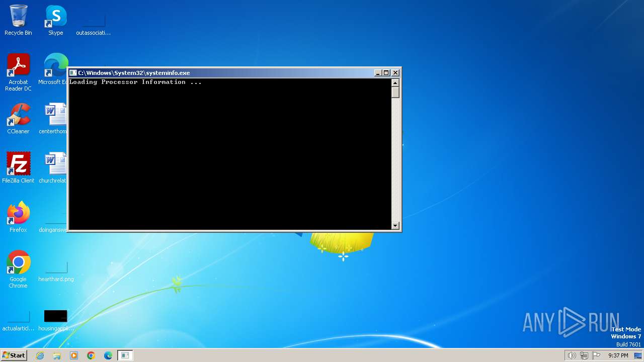Open FileZilla Client shortcut
644x362 pixels.
point(18,168)
